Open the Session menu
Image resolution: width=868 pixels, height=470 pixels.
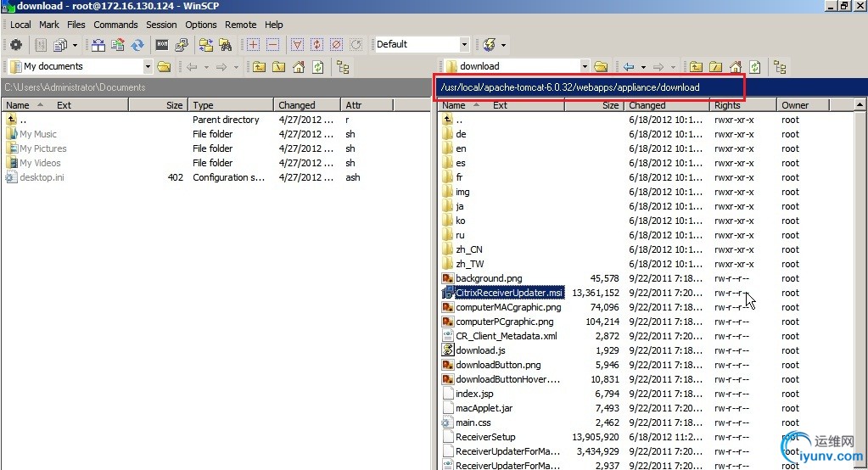(x=161, y=25)
